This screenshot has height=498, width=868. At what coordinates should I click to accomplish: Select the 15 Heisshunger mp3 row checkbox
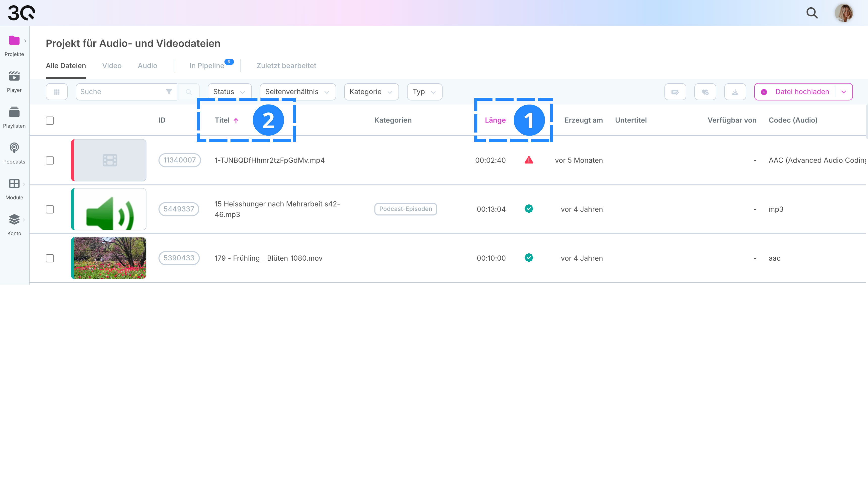pos(50,209)
